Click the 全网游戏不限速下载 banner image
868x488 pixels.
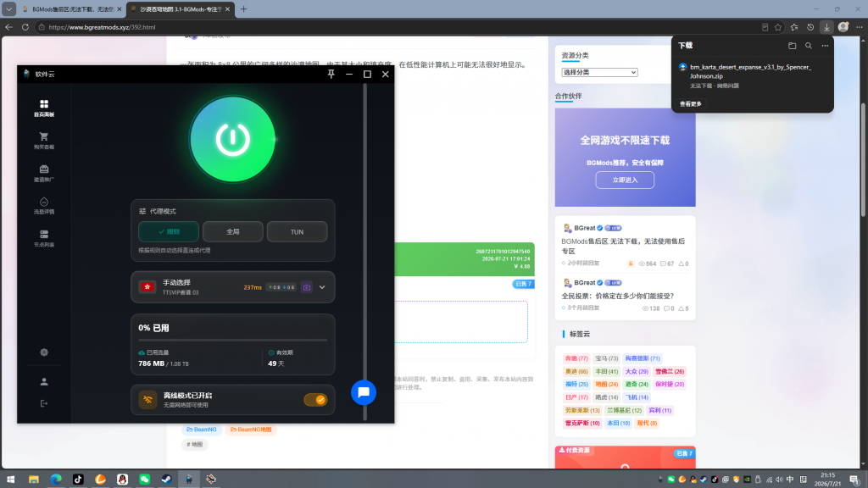click(625, 158)
